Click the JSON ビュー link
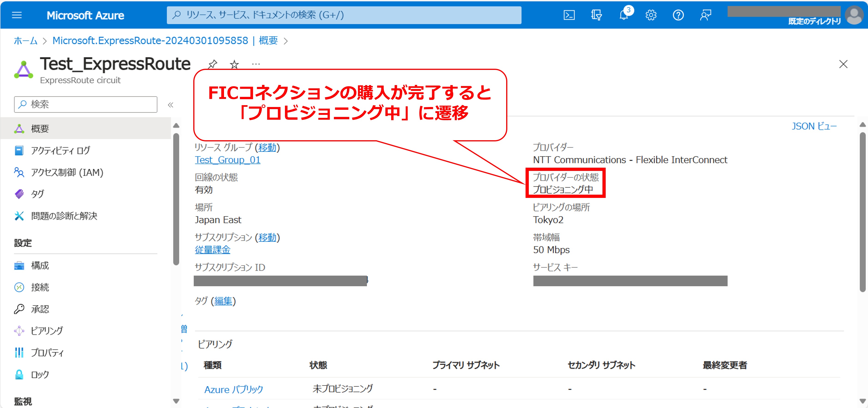868x408 pixels. tap(814, 126)
